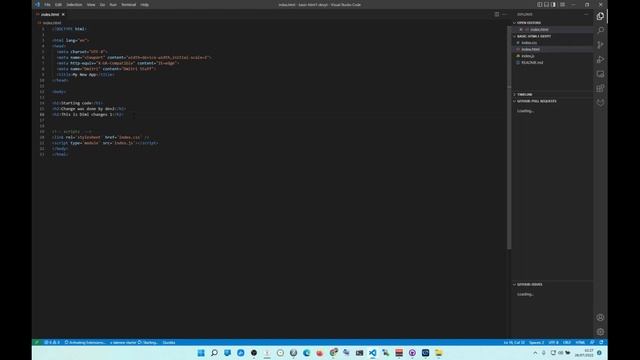Collapse the Open Editors section
Viewport: 640px width, 360px height.
coord(529,23)
